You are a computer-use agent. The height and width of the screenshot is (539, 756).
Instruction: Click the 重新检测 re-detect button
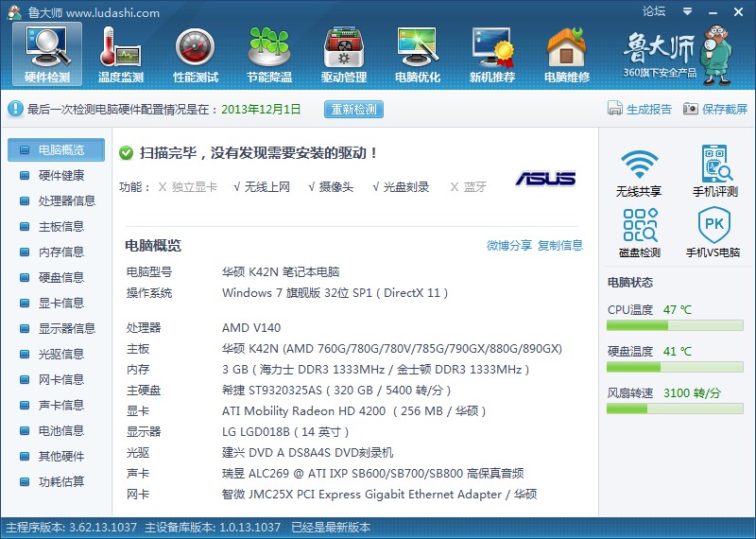pyautogui.click(x=353, y=109)
